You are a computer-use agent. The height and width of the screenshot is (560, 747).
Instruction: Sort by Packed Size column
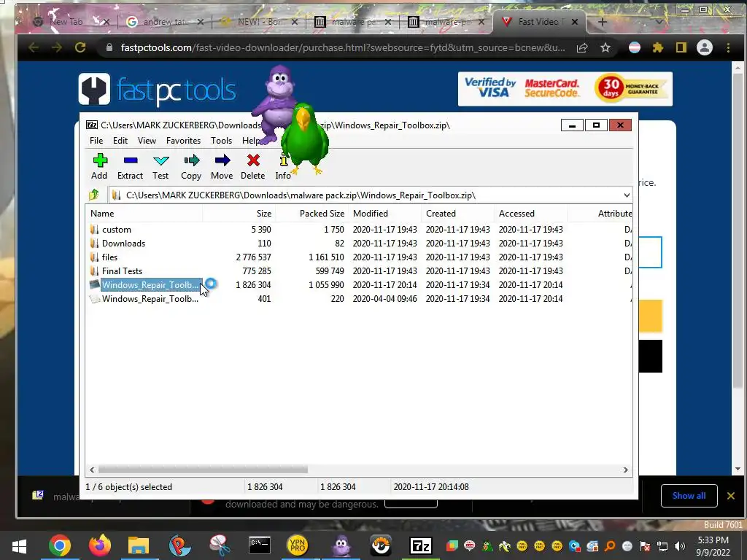(312, 214)
